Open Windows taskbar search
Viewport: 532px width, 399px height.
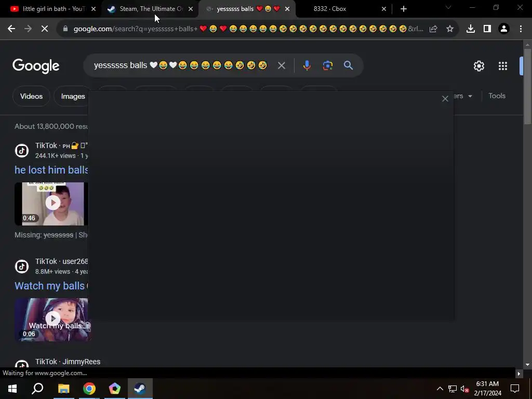tap(37, 389)
